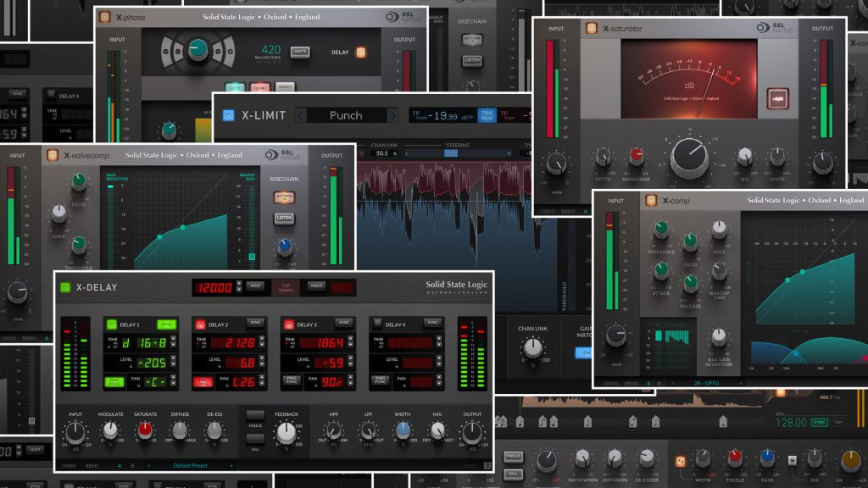Click the Delay 1 green power icon
The image size is (868, 488).
point(111,324)
